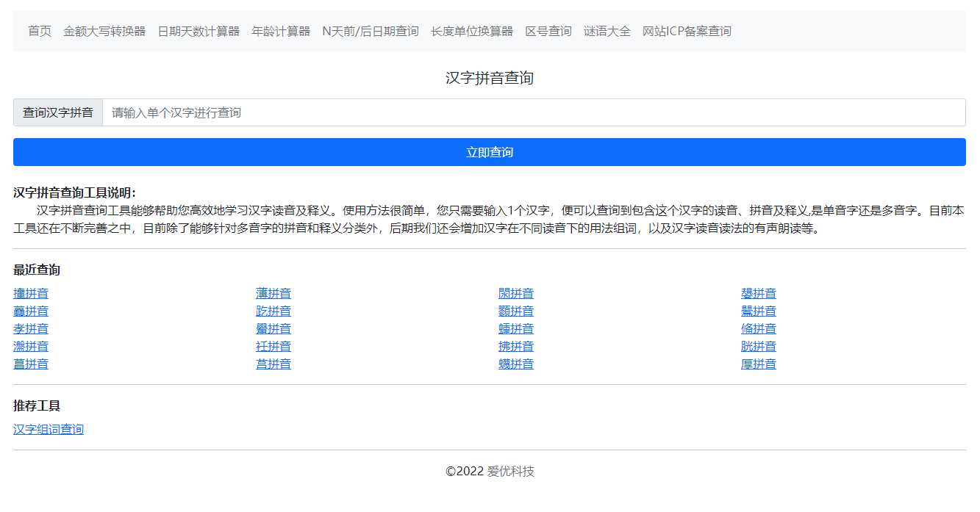Open the 跎拼音 recent query link
980x512 pixels.
[x=273, y=311]
